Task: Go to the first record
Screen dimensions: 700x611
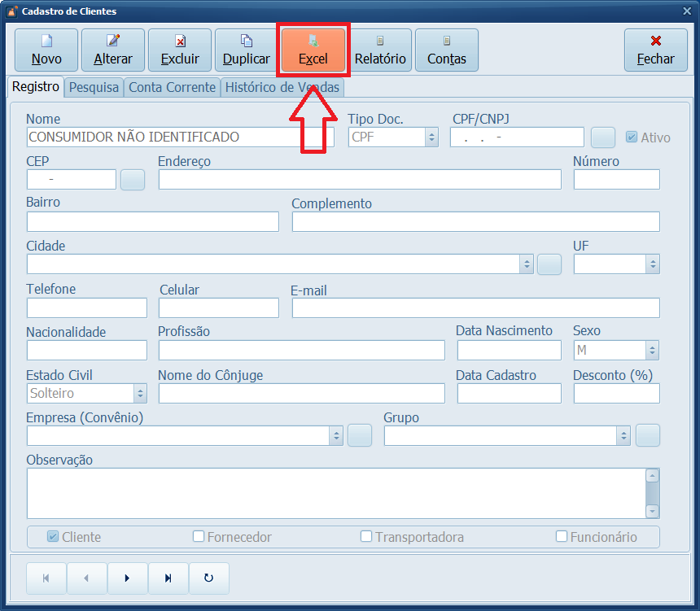Action: [46, 578]
